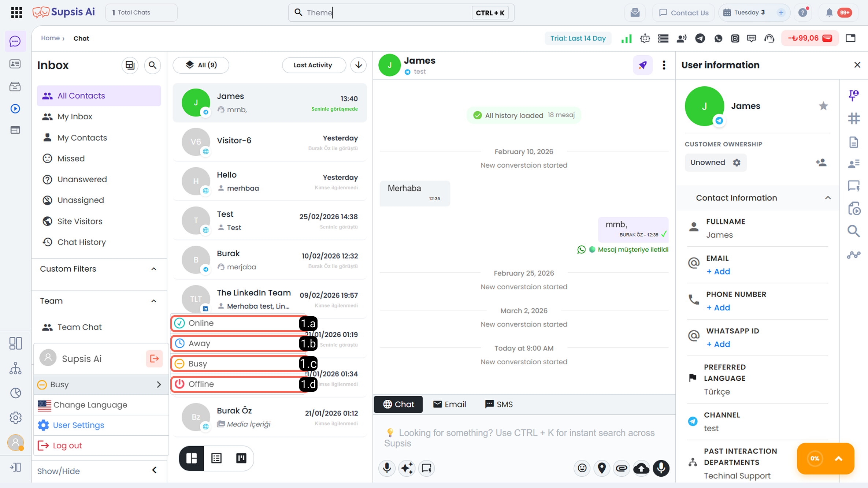Click the headset support icon in header
868x488 pixels.
pyautogui.click(x=769, y=38)
